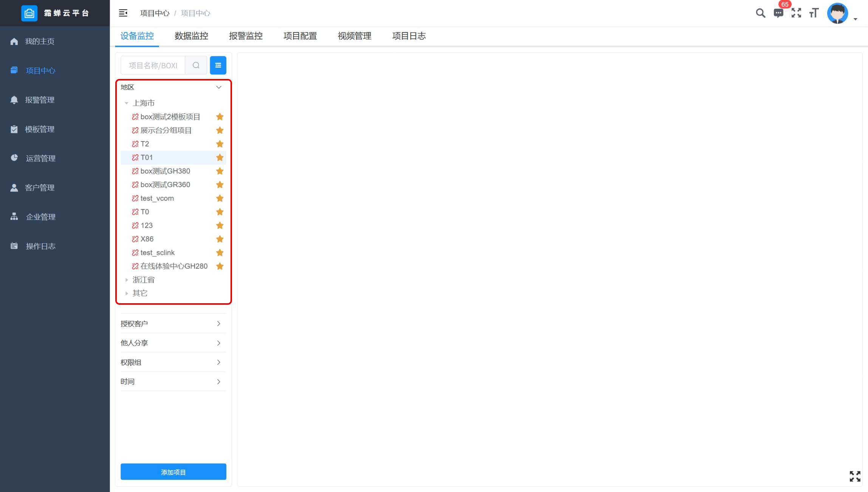Go to 我的主页 in the sidebar
Screen dimensions: 868x492
pyautogui.click(x=55, y=41)
